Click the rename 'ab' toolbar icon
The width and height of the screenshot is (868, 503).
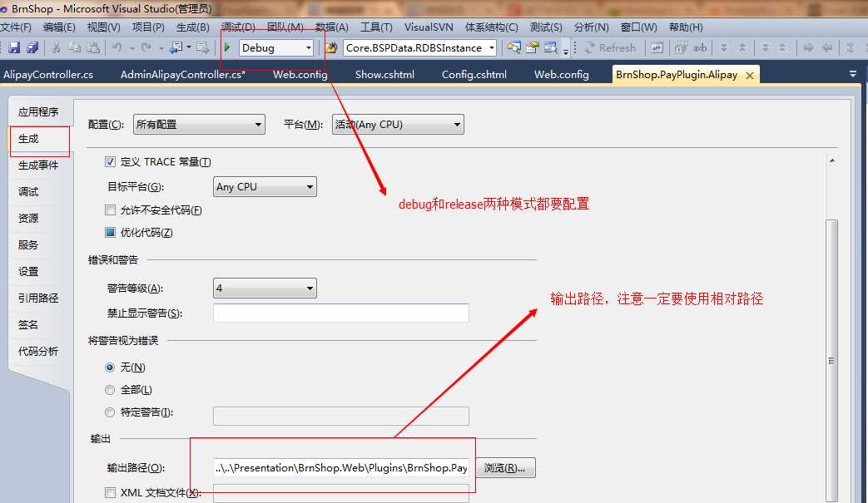(700, 47)
